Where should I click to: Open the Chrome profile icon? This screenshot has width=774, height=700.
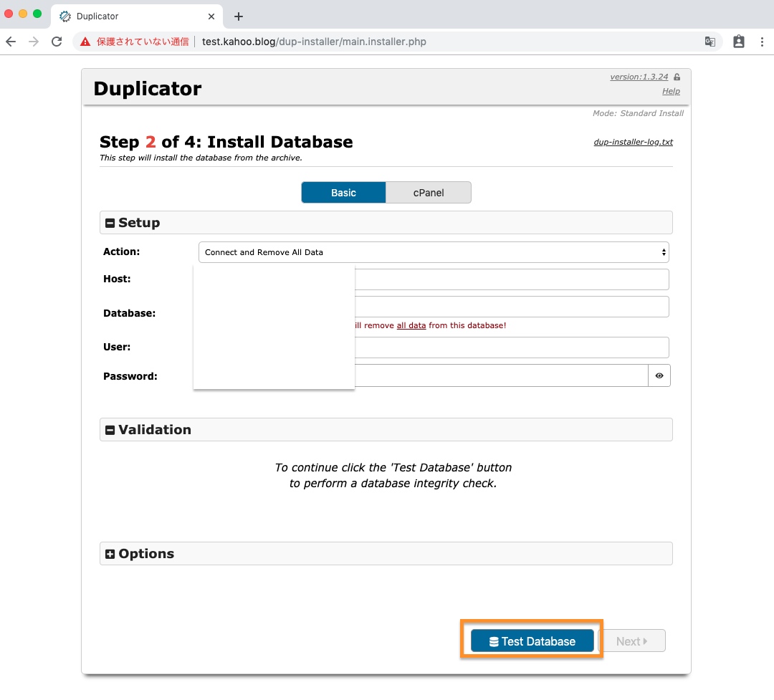739,42
